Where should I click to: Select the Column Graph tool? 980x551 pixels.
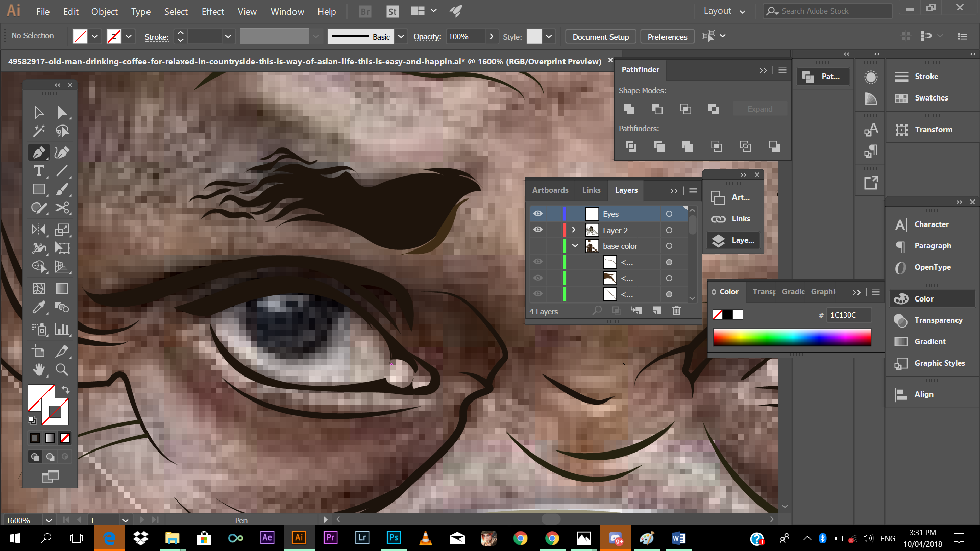62,329
